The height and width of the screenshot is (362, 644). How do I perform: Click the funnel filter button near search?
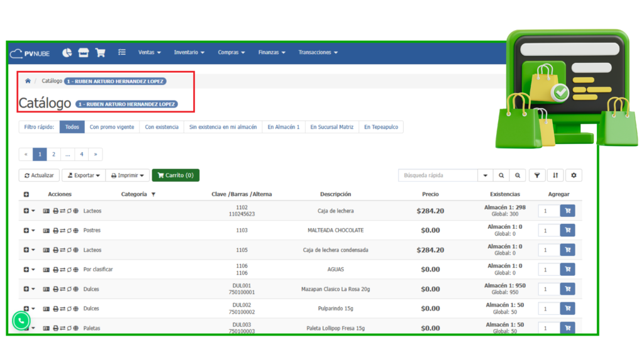point(537,175)
